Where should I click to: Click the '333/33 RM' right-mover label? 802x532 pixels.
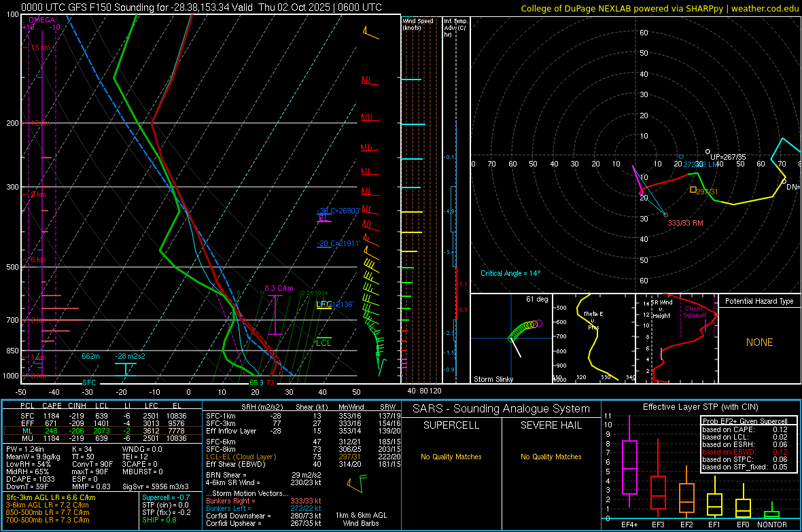(685, 223)
